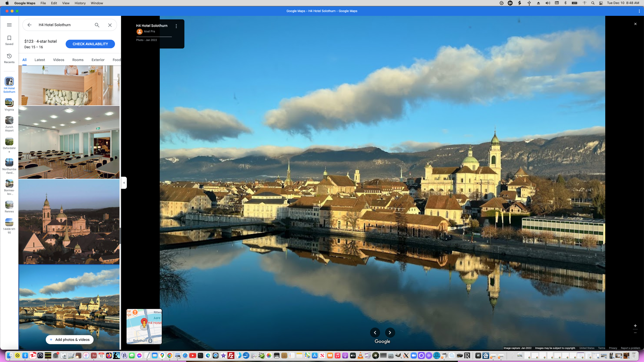The image size is (644, 362).
Task: Clear the search with X icon
Action: click(110, 25)
